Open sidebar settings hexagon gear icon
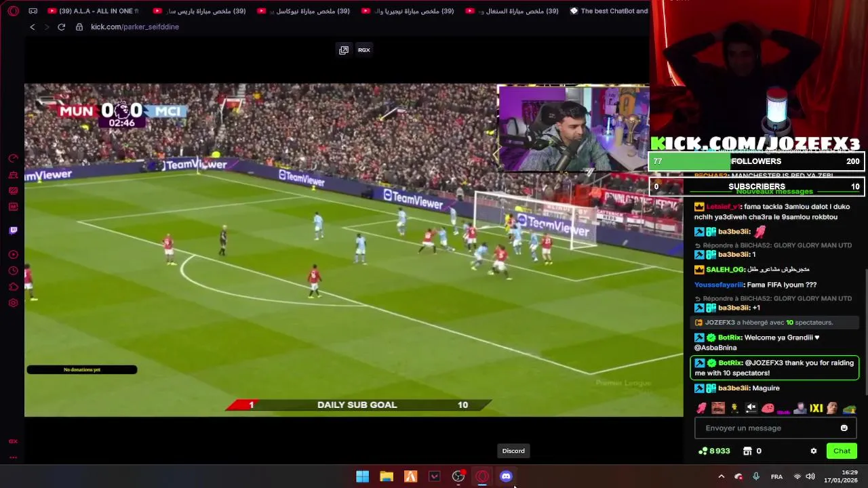 pos(13,303)
